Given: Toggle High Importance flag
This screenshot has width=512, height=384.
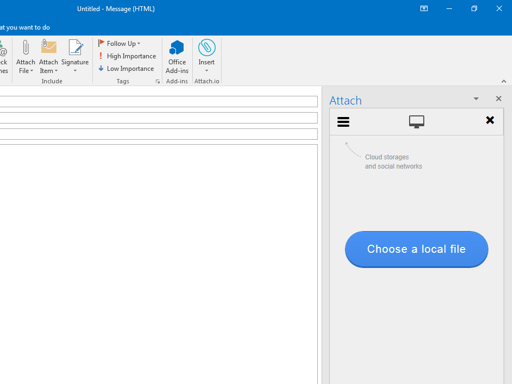Looking at the screenshot, I should point(127,56).
